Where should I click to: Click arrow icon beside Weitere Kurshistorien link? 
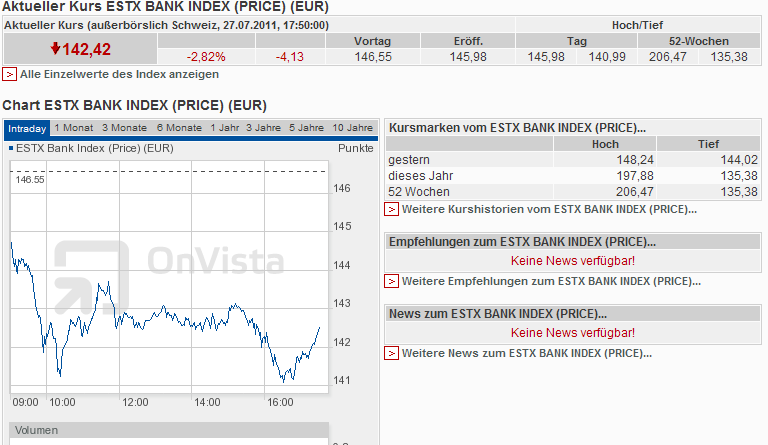coord(391,210)
